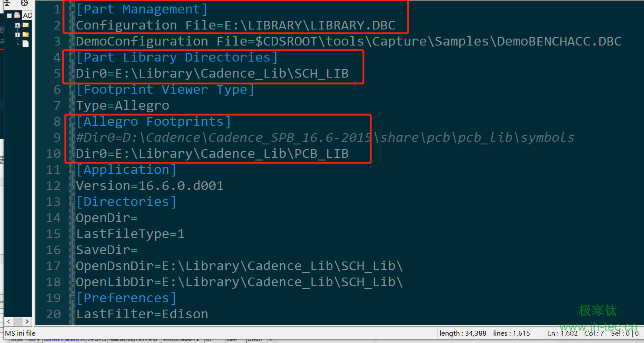
Task: Click the right arrow of the panel scrollbar
Action: pos(27,322)
